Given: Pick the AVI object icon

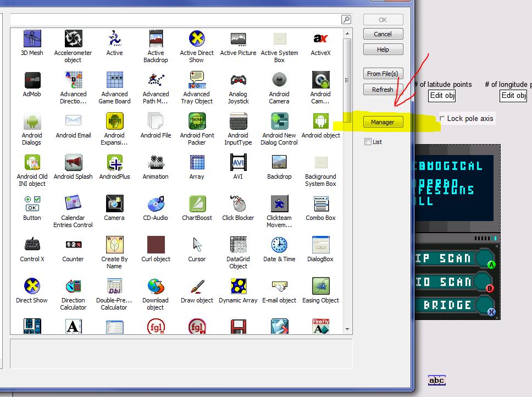Looking at the screenshot, I should pyautogui.click(x=238, y=163).
